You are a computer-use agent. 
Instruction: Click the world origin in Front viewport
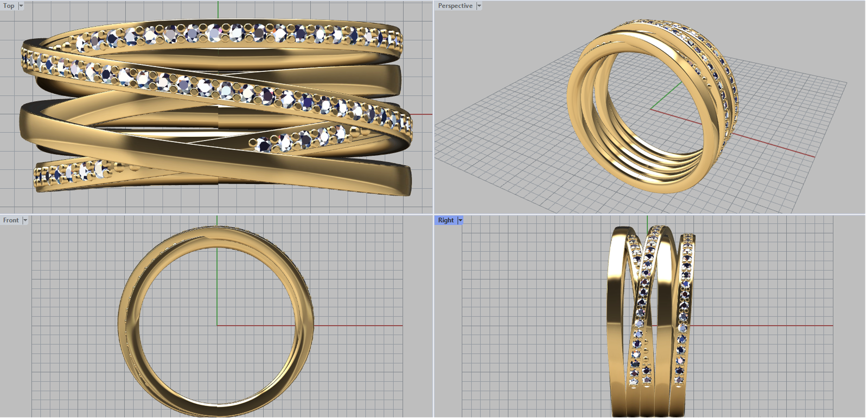point(218,326)
